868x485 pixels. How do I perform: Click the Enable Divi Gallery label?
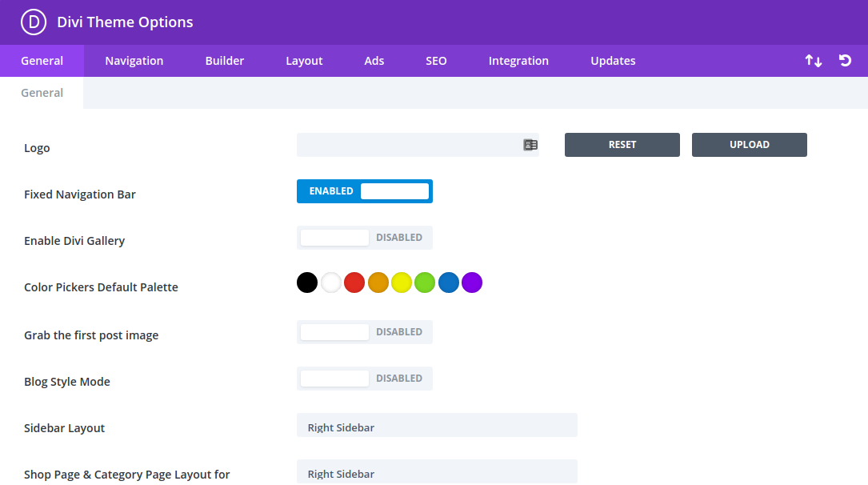[x=74, y=241]
